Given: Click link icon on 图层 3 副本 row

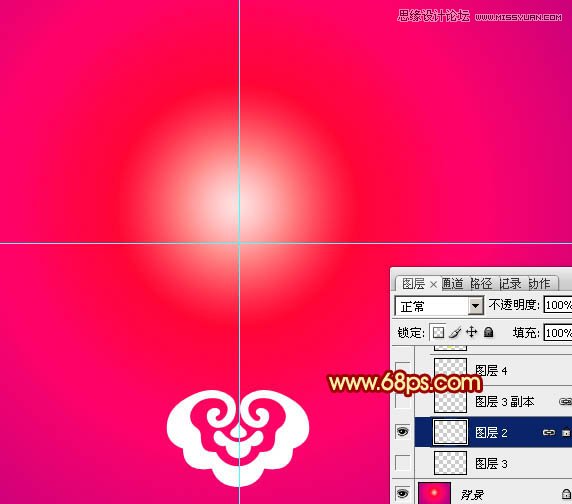Looking at the screenshot, I should (565, 402).
